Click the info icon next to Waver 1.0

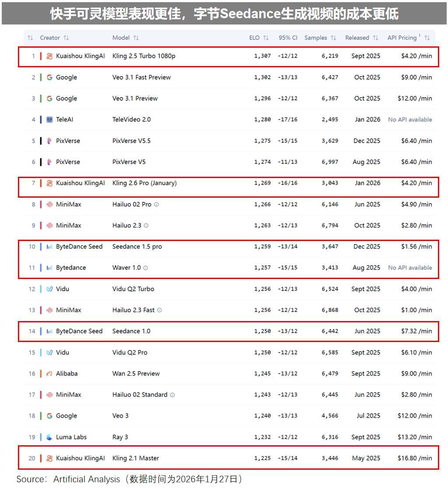coord(146,268)
